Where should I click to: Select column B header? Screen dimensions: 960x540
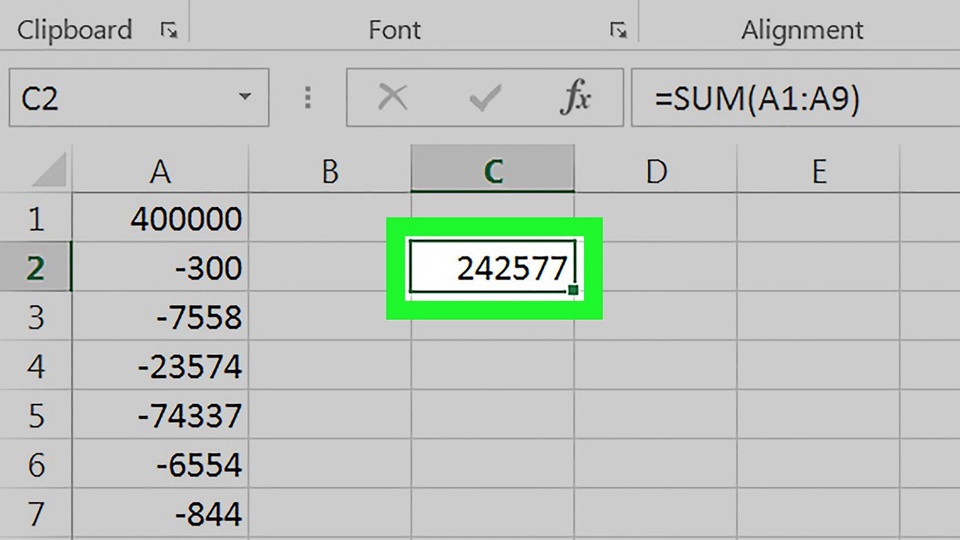click(x=329, y=172)
